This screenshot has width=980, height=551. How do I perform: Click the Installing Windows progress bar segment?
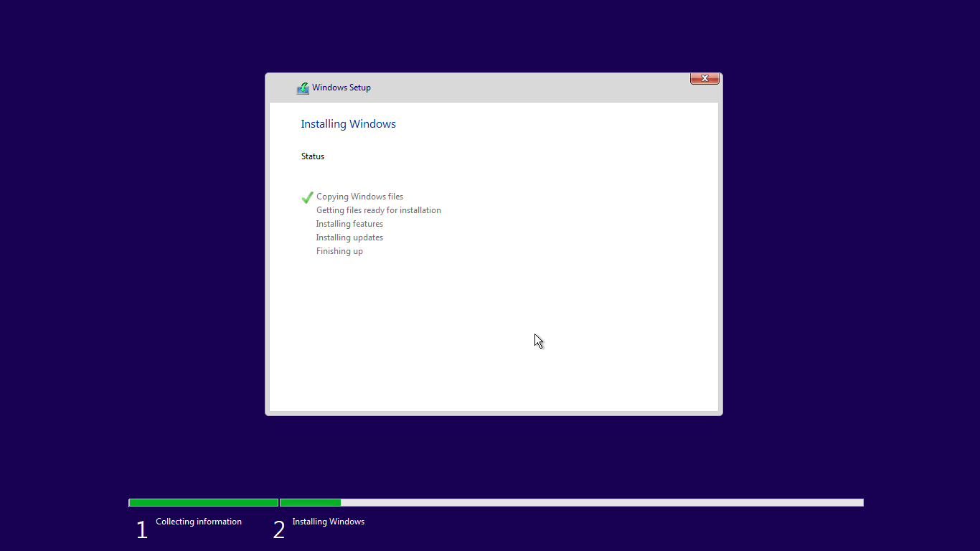coord(571,503)
